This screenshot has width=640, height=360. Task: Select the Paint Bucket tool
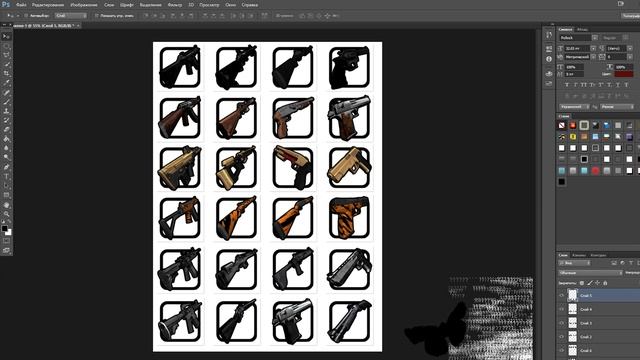pyautogui.click(x=6, y=139)
